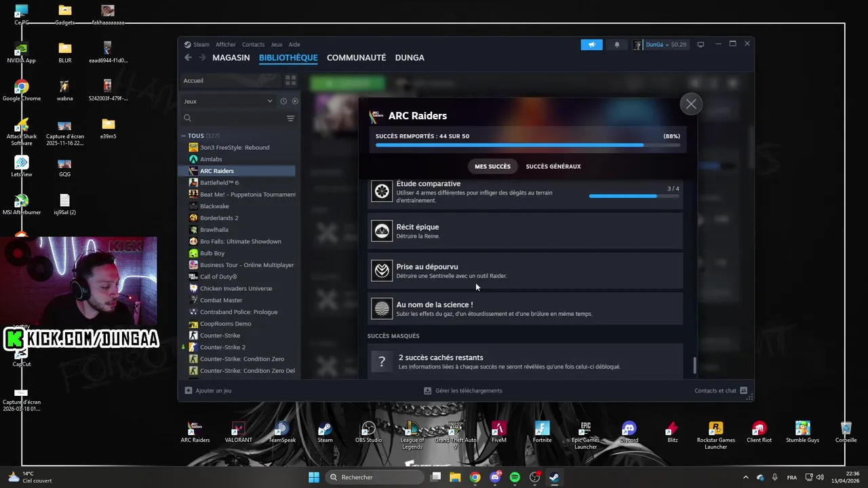
Task: Open Spotify from the taskbar
Action: 515,477
